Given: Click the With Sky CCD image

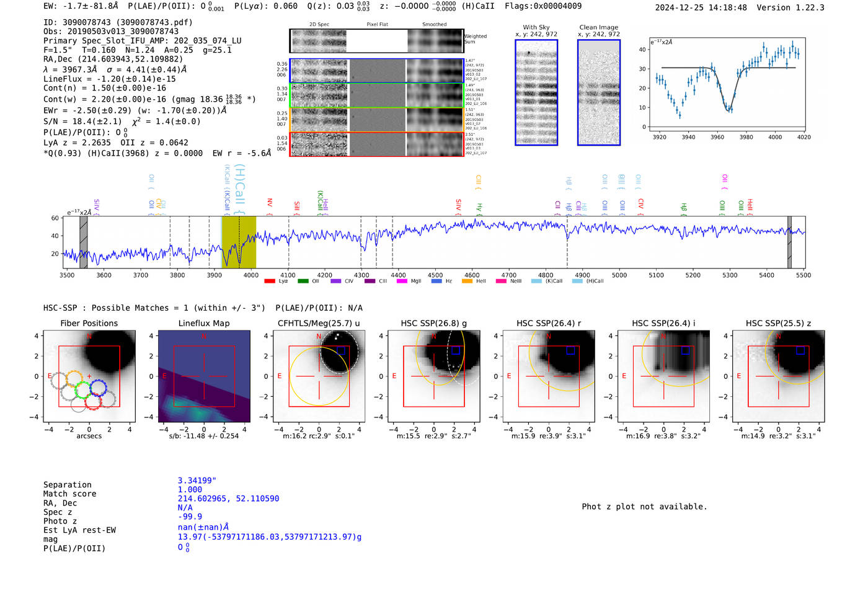Looking at the screenshot, I should pos(536,92).
